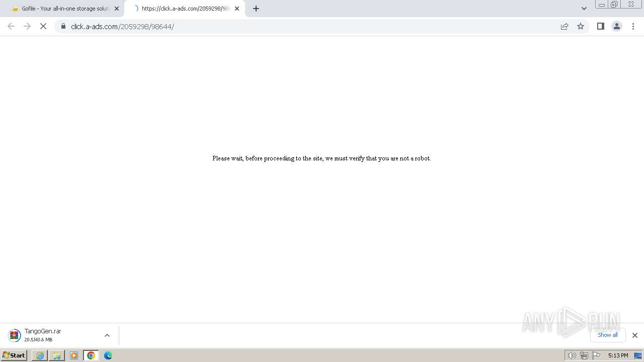The width and height of the screenshot is (644, 362).
Task: Open Windows Explorer from taskbar
Action: (57, 355)
